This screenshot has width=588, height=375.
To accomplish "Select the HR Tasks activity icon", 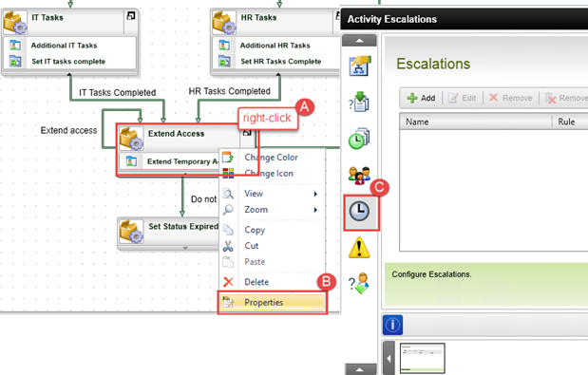I will click(x=224, y=23).
